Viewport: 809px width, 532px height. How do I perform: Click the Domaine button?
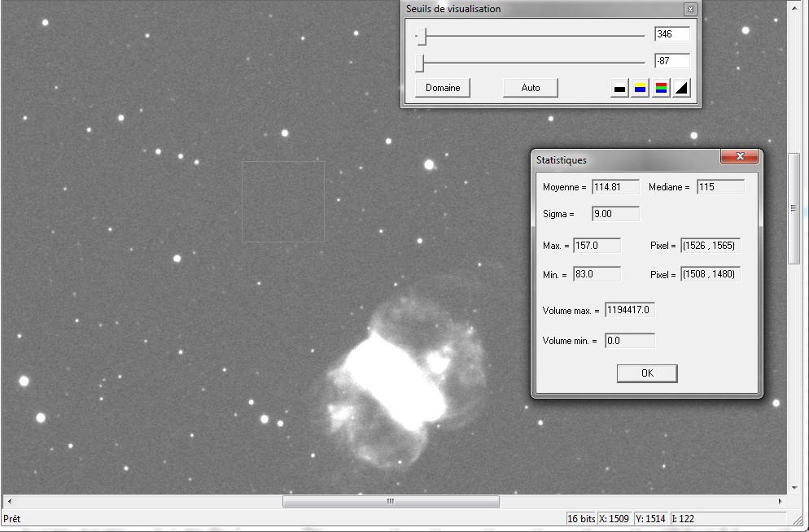(443, 88)
